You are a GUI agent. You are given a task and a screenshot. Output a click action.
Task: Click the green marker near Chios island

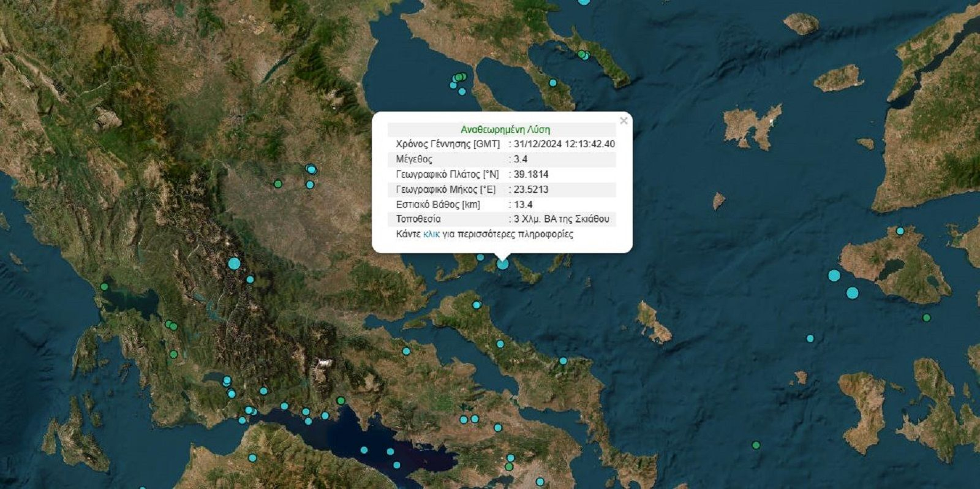(x=756, y=445)
